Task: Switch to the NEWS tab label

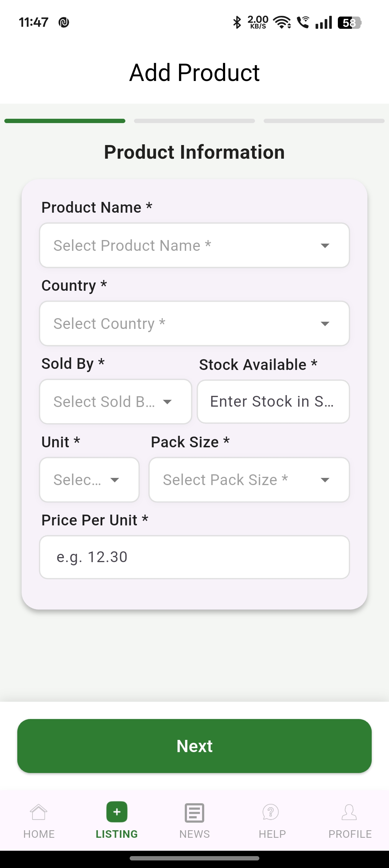Action: 194,834
